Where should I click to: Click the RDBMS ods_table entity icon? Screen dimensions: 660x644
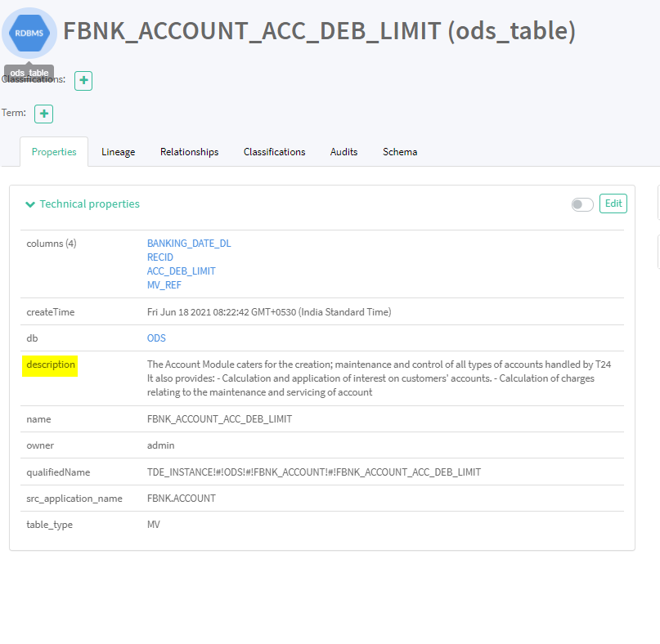[x=30, y=34]
